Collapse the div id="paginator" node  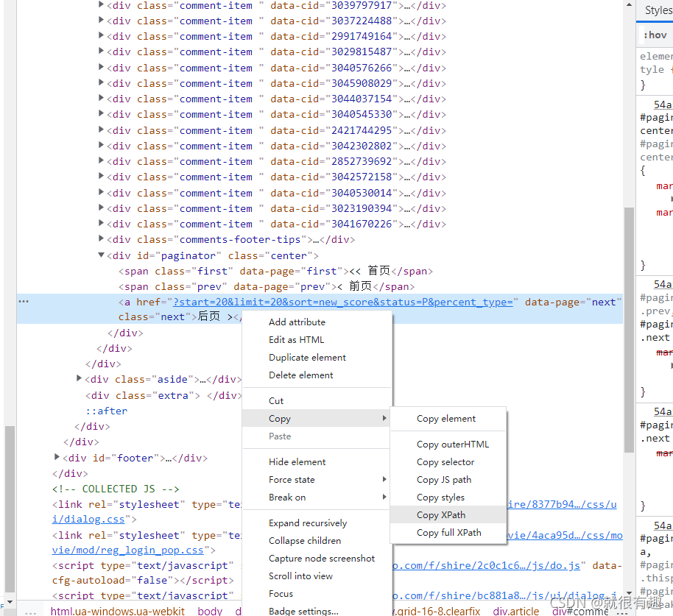(x=102, y=255)
